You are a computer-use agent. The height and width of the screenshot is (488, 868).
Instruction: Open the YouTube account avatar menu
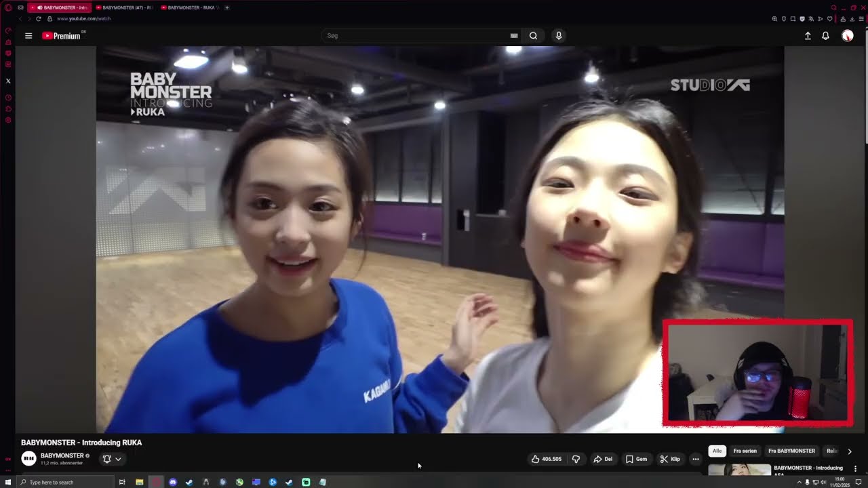(848, 36)
